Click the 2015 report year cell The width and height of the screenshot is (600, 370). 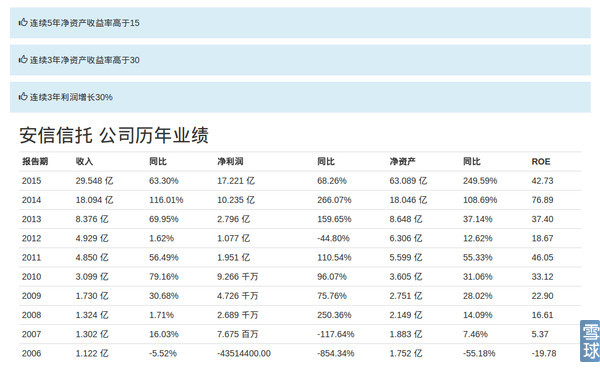[31, 181]
